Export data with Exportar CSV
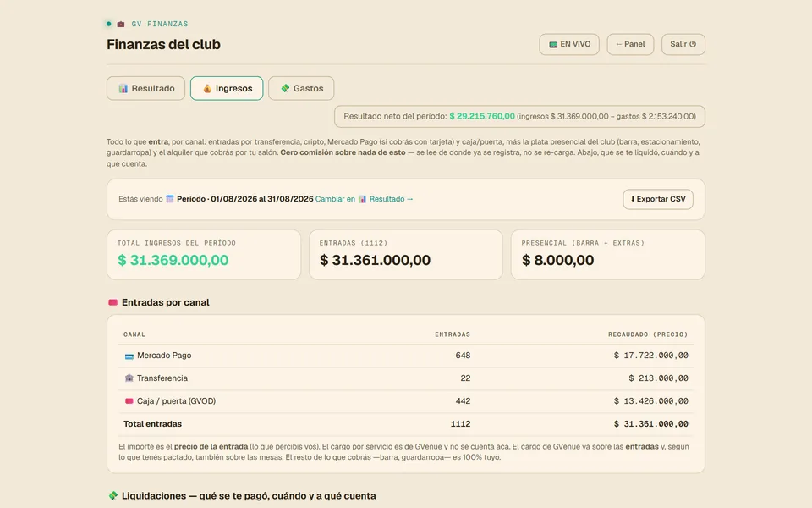The width and height of the screenshot is (812, 508). click(658, 199)
